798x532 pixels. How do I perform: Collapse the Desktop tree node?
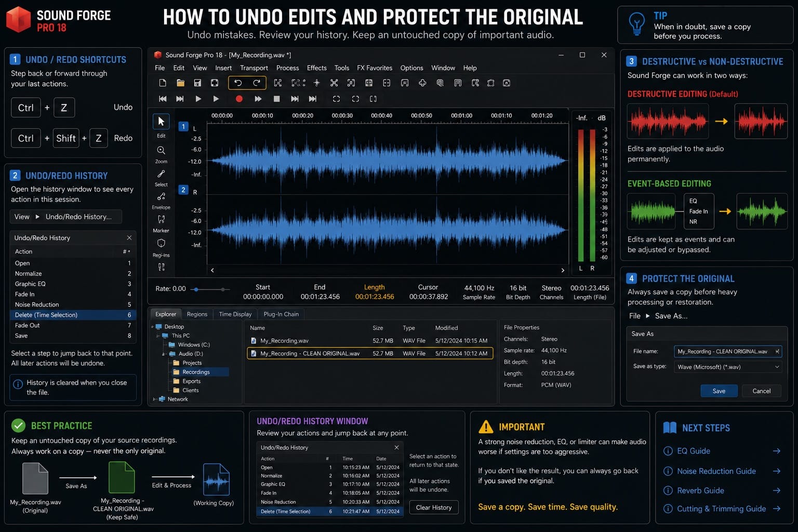153,327
